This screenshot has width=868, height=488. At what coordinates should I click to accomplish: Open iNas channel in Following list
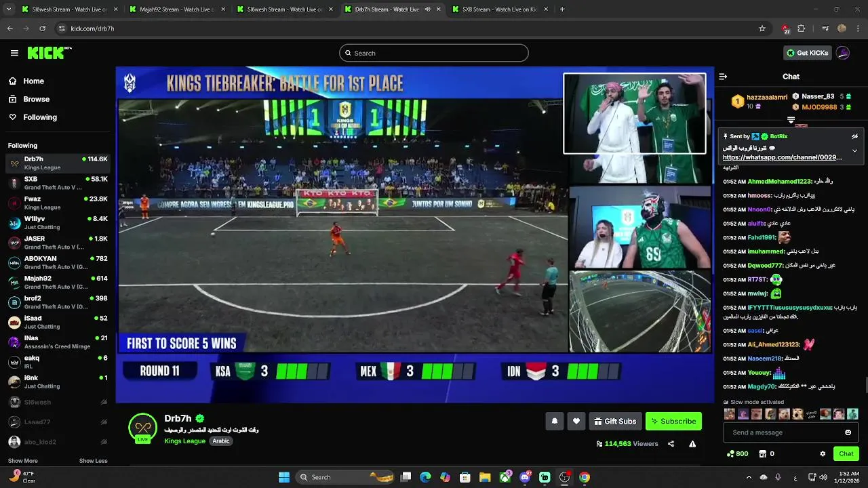point(58,342)
